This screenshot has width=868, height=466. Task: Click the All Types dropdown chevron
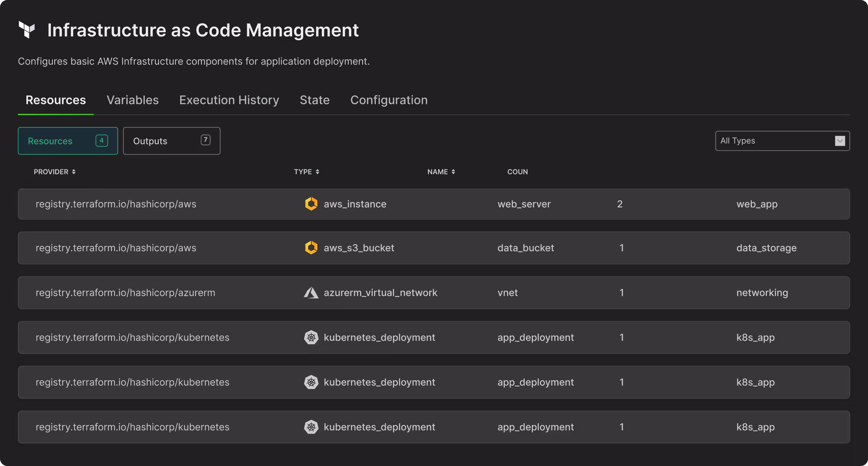coord(840,141)
